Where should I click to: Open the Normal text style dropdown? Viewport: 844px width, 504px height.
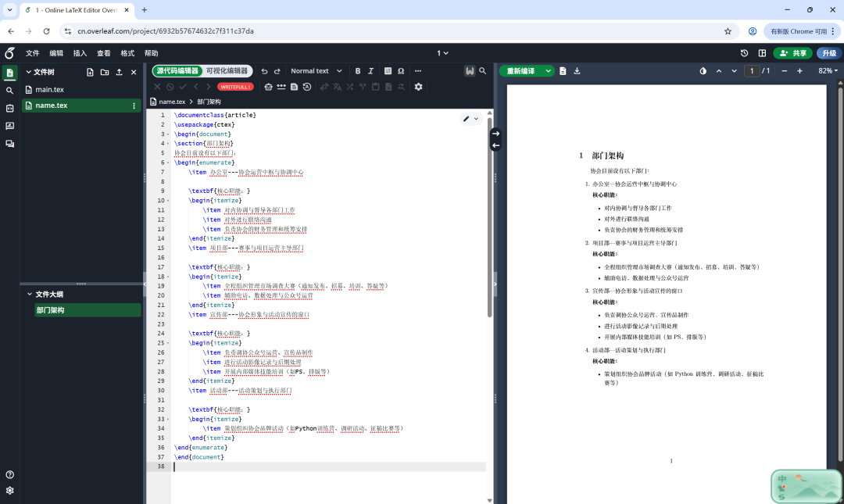click(x=316, y=71)
